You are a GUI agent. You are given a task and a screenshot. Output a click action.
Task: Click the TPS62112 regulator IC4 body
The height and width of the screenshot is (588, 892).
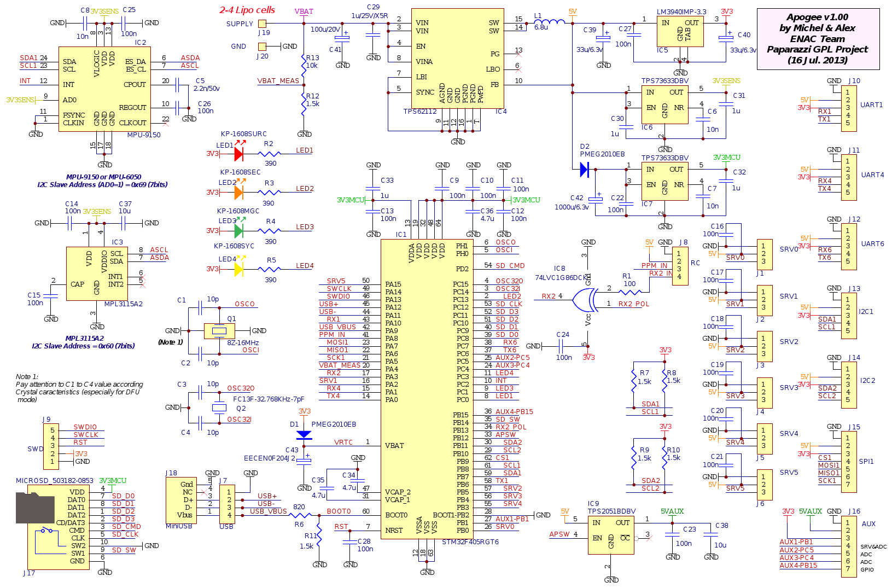click(457, 58)
